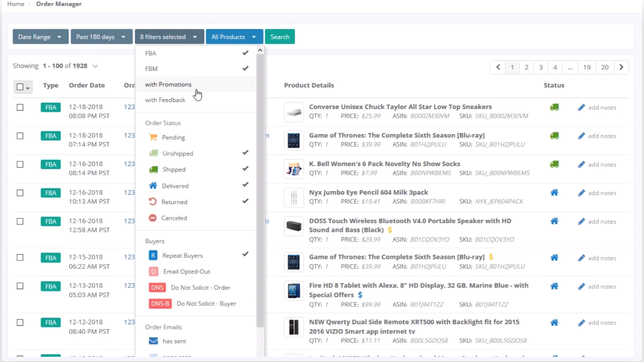The image size is (644, 362).
Task: Click the DNS-B badge for Do Not Solicit - Buyer
Action: 160,304
